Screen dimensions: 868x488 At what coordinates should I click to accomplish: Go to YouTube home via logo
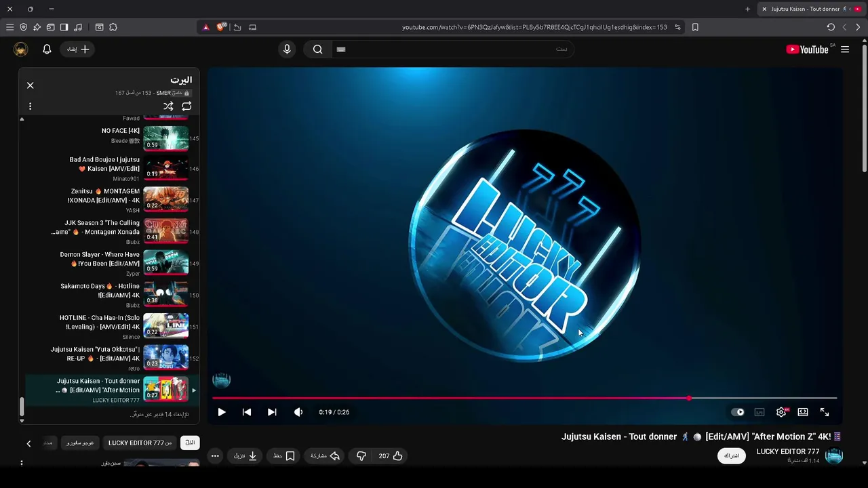807,49
